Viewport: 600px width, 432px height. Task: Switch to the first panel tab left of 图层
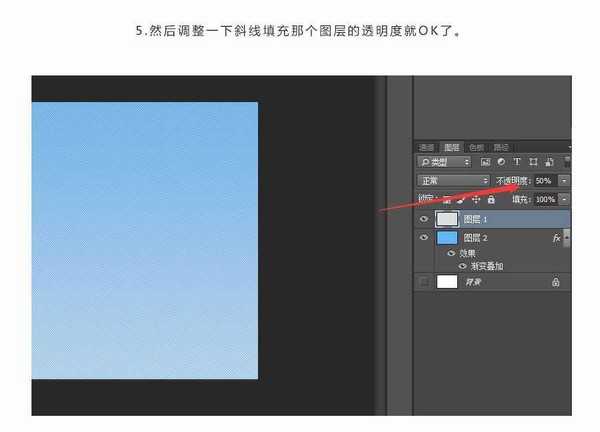coord(427,147)
